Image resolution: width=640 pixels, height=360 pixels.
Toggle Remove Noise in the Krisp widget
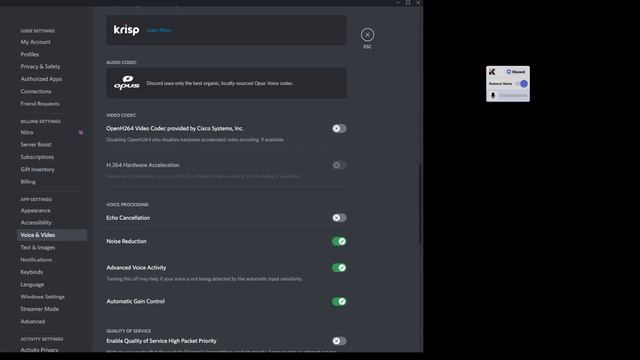point(522,84)
